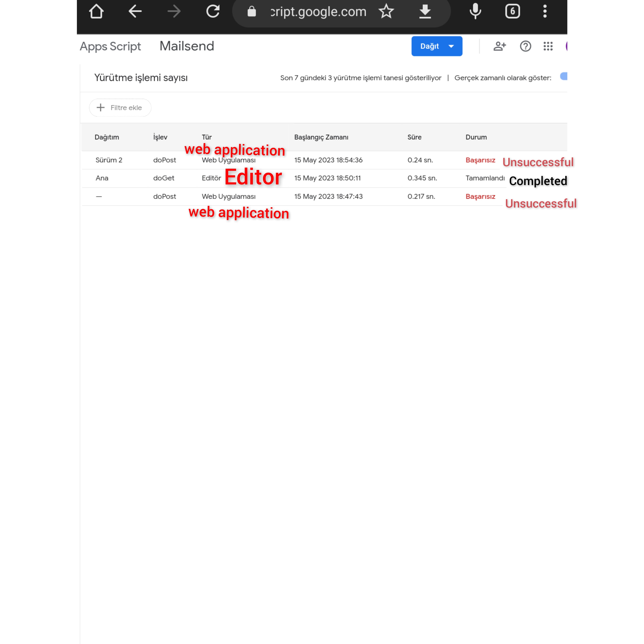Image resolution: width=644 pixels, height=644 pixels.
Task: Bookmark the page with star icon
Action: point(386,11)
